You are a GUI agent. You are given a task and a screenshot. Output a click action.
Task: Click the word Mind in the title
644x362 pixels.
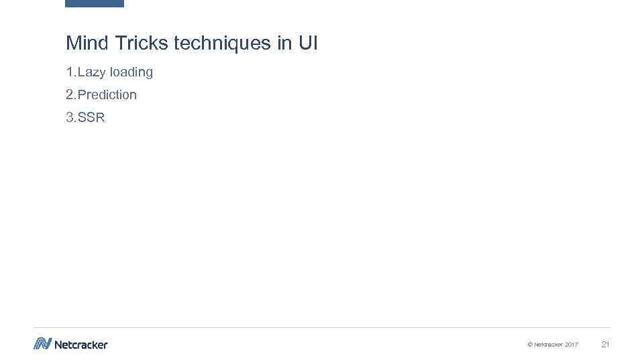(x=88, y=44)
